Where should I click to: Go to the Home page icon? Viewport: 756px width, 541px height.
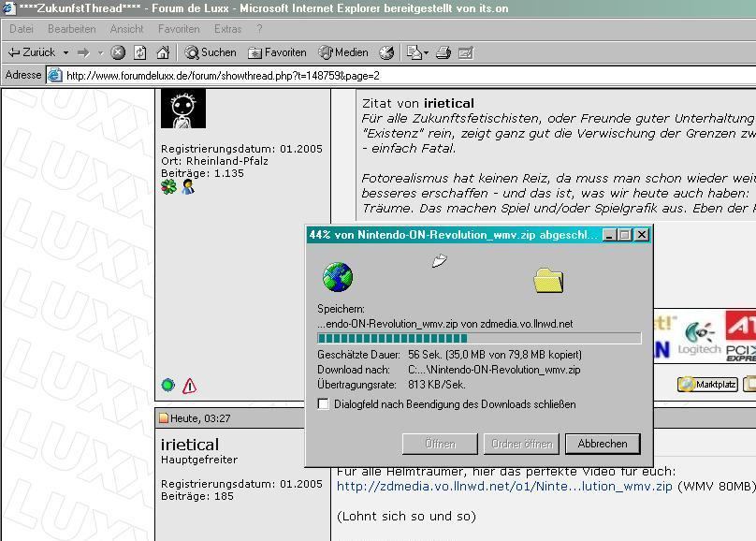coord(163,52)
